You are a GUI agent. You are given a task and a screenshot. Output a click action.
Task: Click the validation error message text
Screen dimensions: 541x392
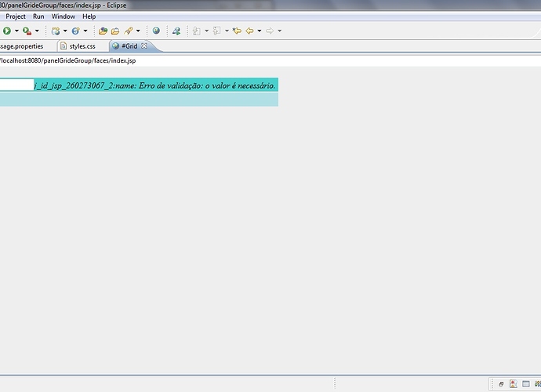[155, 85]
